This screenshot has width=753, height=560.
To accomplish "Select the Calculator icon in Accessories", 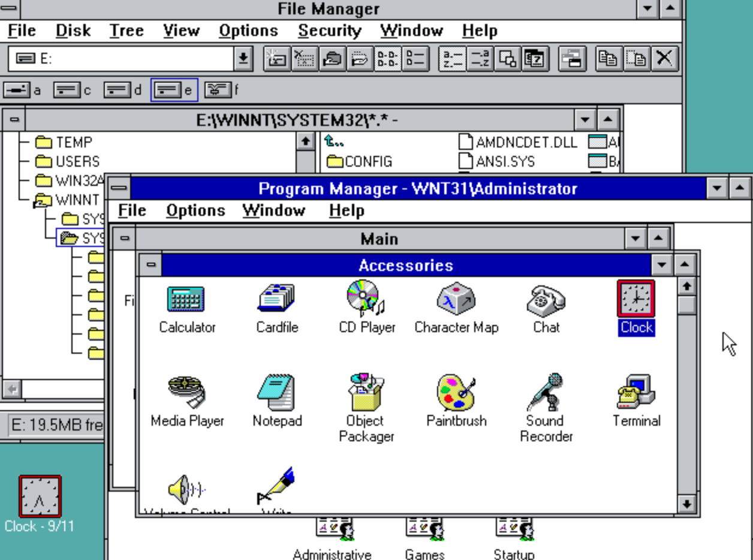I will pyautogui.click(x=186, y=299).
